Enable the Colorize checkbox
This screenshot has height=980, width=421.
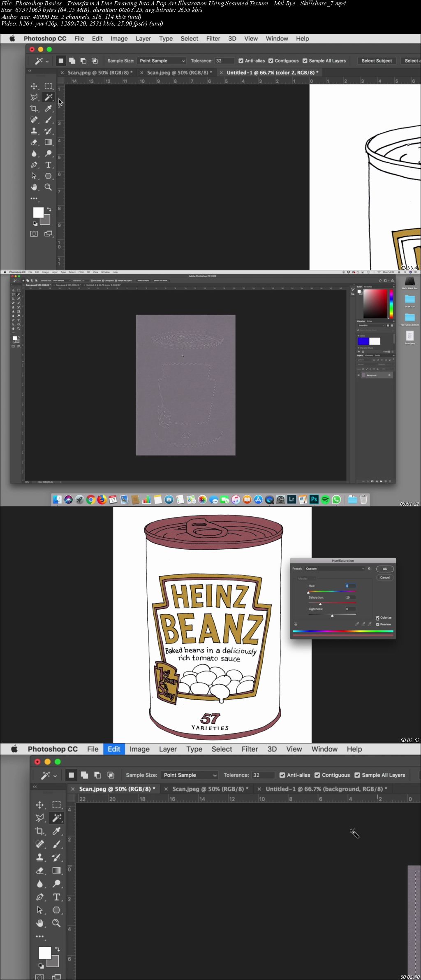pos(377,618)
